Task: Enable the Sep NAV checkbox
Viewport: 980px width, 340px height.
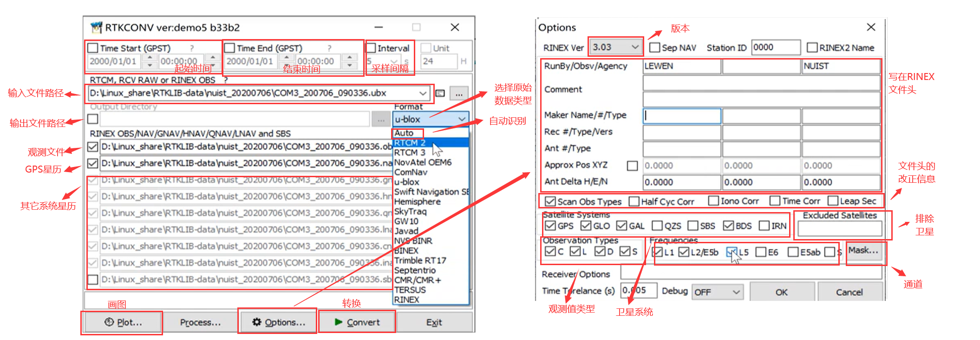Action: (x=654, y=47)
